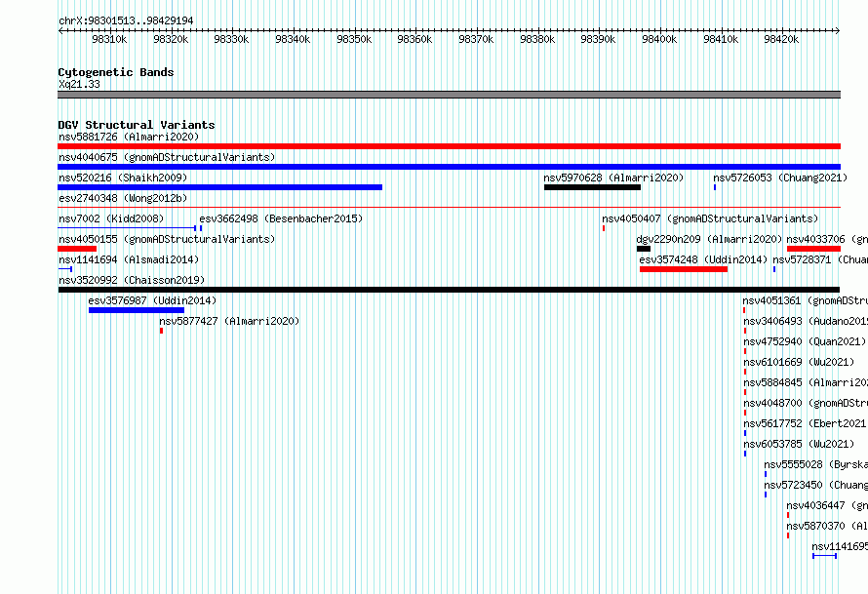The width and height of the screenshot is (868, 594).
Task: Click nsv4050155 (gnomADStructuralVariants) label
Action: pyautogui.click(x=167, y=239)
